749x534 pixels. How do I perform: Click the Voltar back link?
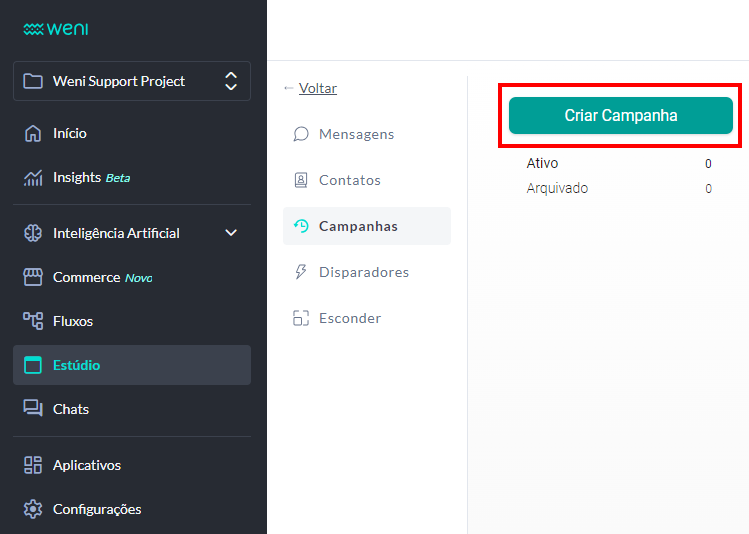click(x=317, y=88)
